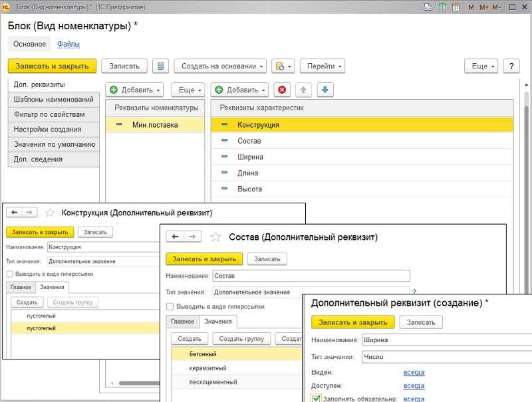Open the calculator icon in title bar
The width and height of the screenshot is (532, 402).
click(x=442, y=7)
